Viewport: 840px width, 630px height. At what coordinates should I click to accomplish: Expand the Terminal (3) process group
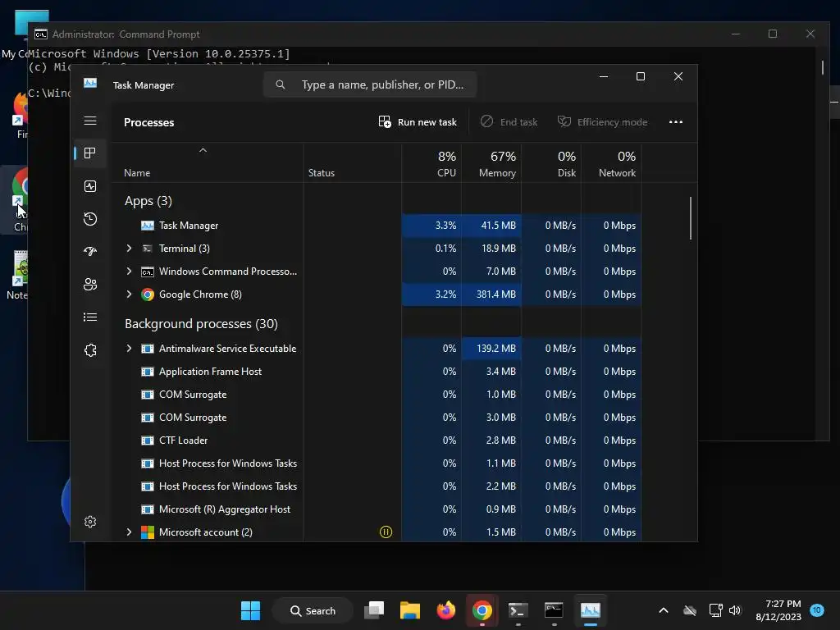(x=129, y=248)
